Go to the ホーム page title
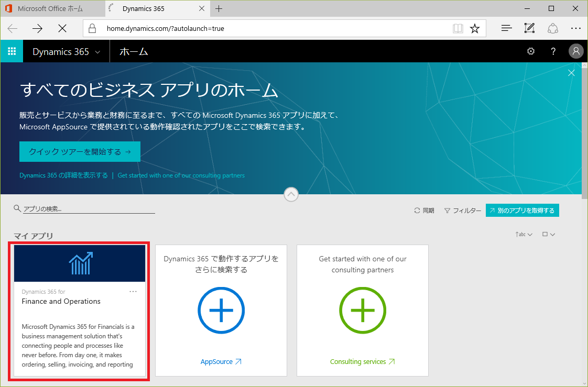This screenshot has height=387, width=588. click(134, 52)
